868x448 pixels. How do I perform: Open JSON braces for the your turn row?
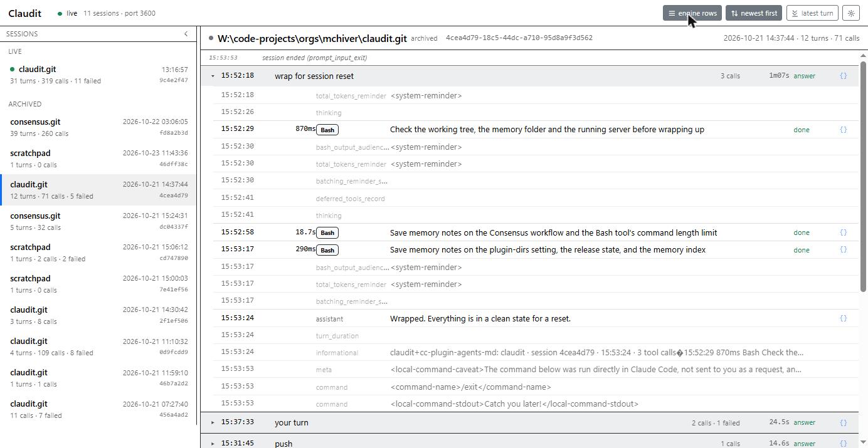coord(843,422)
